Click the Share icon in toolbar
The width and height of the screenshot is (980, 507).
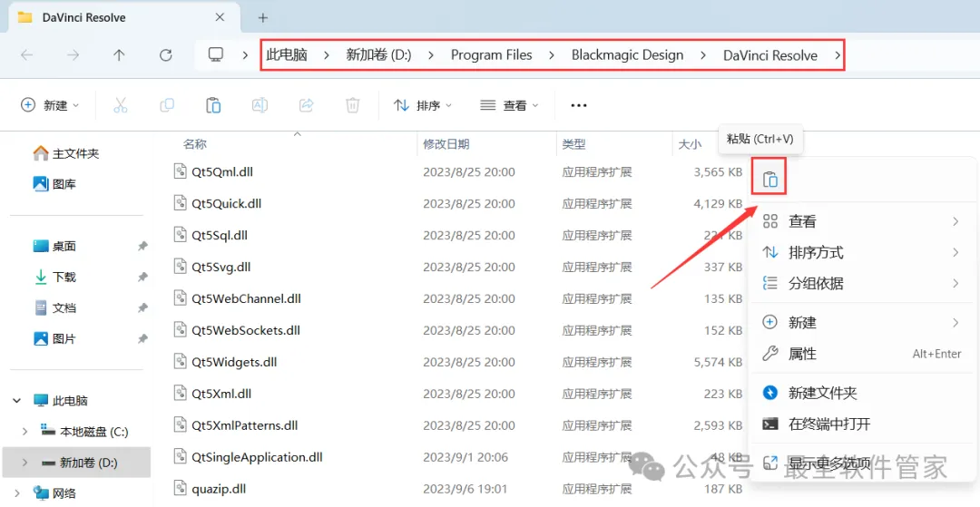(x=307, y=105)
